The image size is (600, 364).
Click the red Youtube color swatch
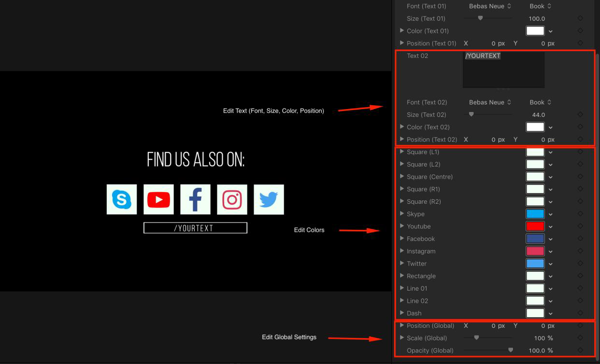tap(535, 226)
